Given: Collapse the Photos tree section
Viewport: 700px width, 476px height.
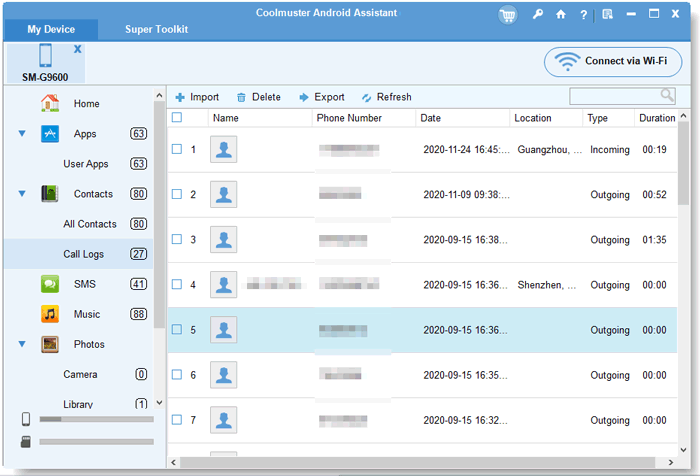Looking at the screenshot, I should click(x=22, y=344).
